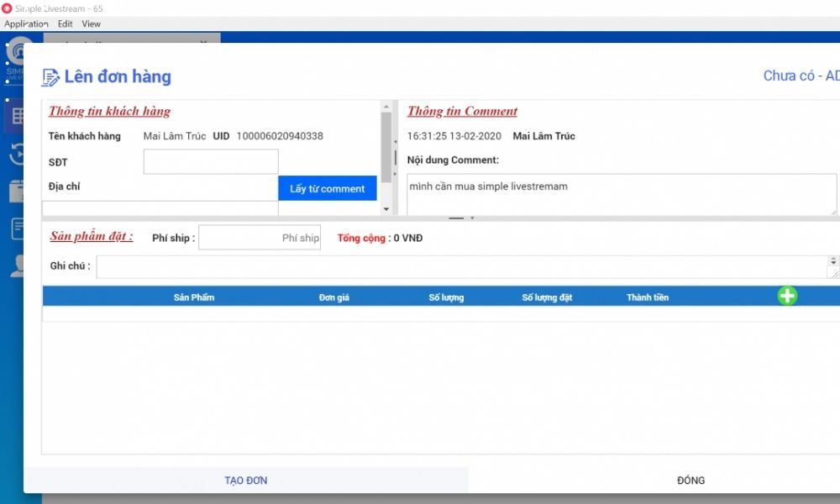This screenshot has height=504, width=840.
Task: Open the Application menu
Action: (26, 24)
